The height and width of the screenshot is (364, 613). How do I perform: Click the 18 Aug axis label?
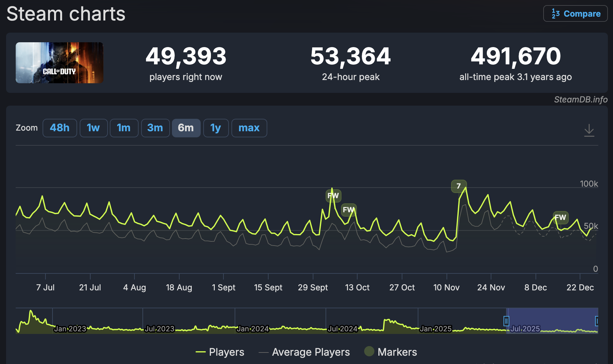pyautogui.click(x=179, y=287)
